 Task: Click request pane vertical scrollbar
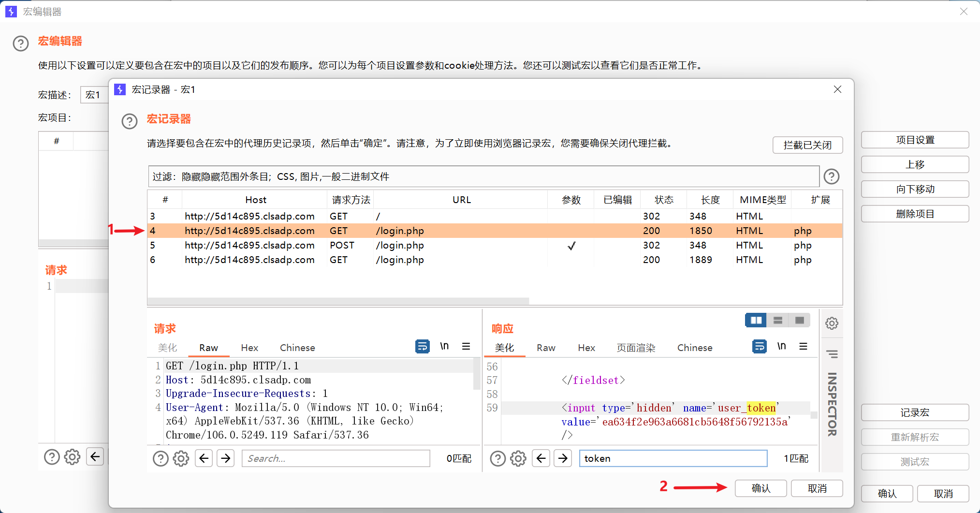[477, 374]
